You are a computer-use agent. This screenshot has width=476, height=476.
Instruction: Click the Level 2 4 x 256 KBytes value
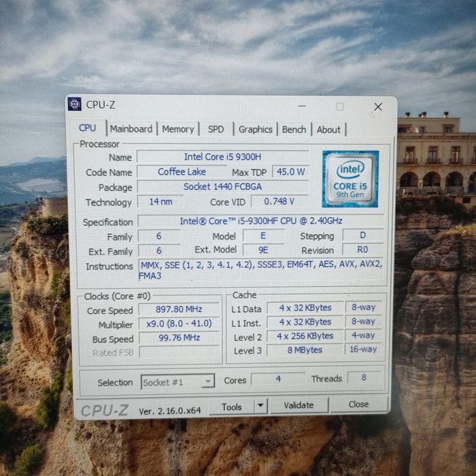305,336
